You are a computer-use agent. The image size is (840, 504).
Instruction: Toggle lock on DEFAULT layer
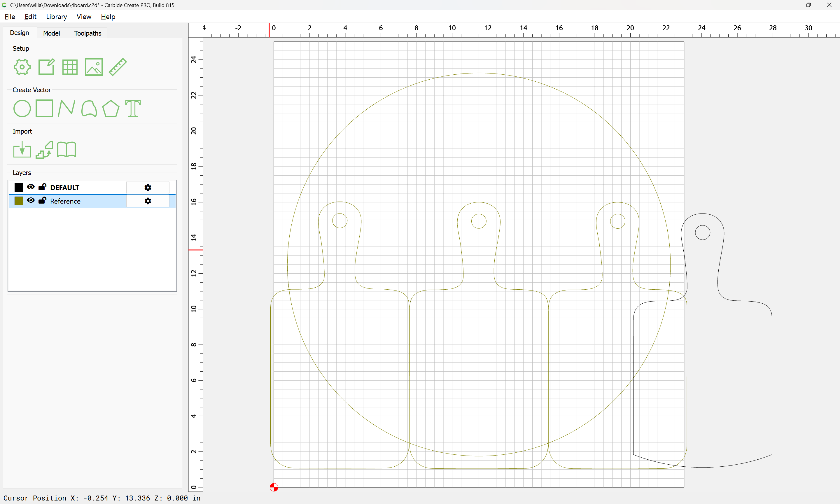click(x=43, y=187)
